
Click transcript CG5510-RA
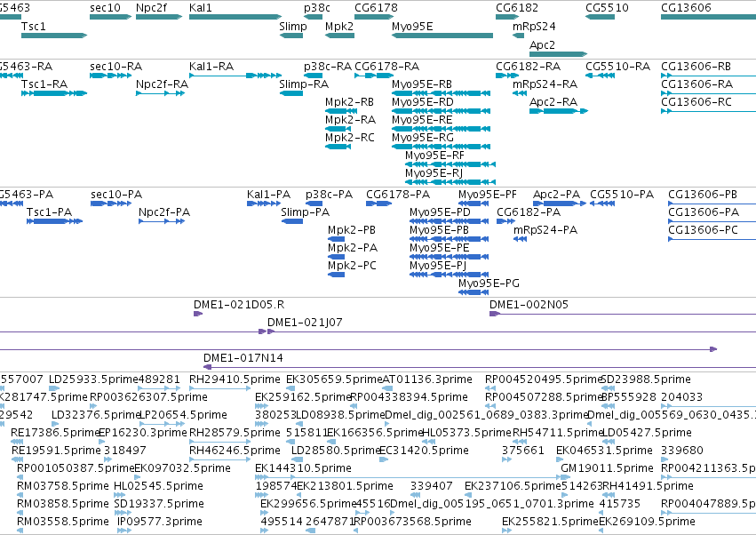[x=600, y=76]
